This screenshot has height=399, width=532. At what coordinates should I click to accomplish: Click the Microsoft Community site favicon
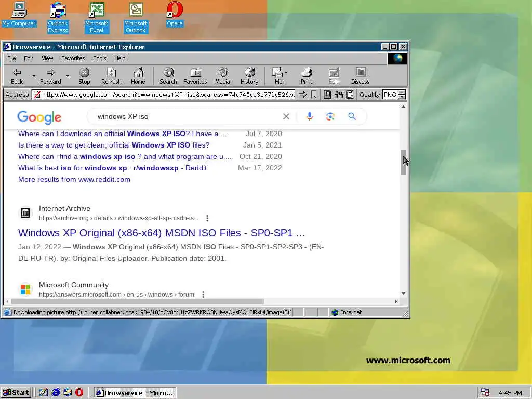click(x=25, y=289)
